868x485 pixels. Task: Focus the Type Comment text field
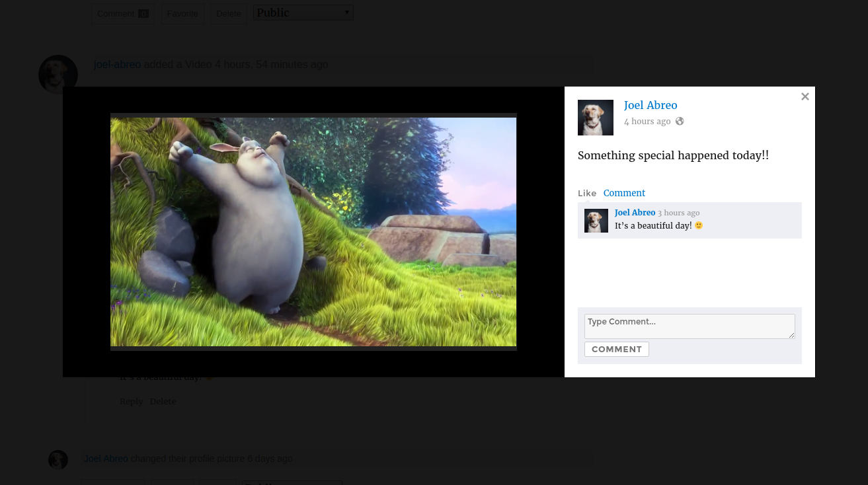tap(689, 326)
